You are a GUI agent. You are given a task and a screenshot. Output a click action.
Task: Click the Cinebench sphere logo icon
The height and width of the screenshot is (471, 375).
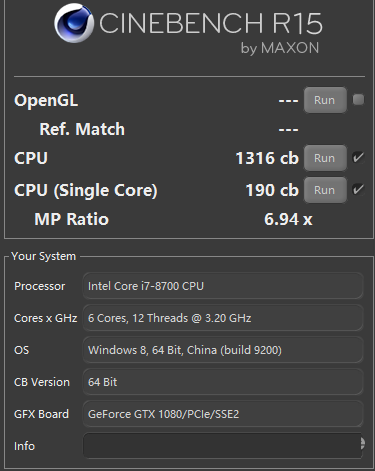pos(74,23)
